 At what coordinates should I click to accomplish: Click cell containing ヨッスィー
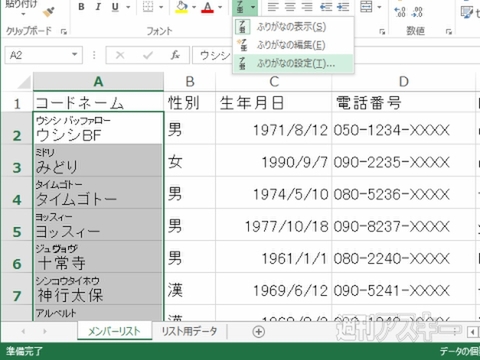coord(98,225)
